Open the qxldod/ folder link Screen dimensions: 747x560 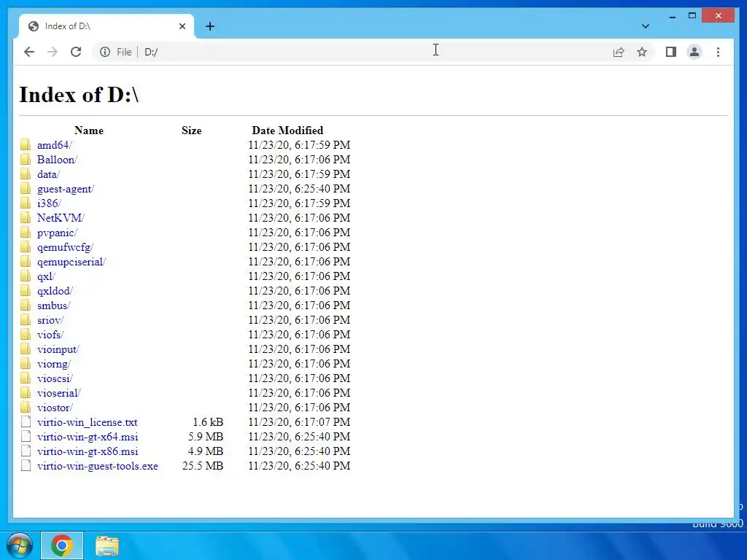pyautogui.click(x=55, y=291)
